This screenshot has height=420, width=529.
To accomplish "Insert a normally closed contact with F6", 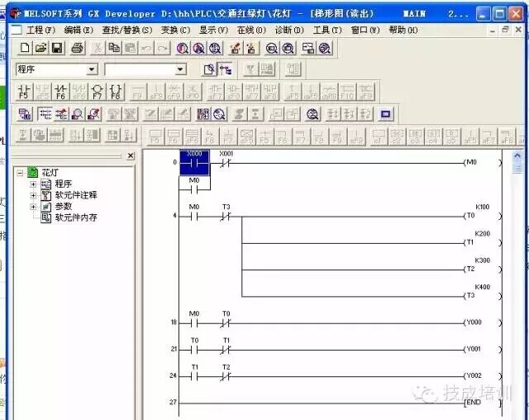I will coord(61,91).
